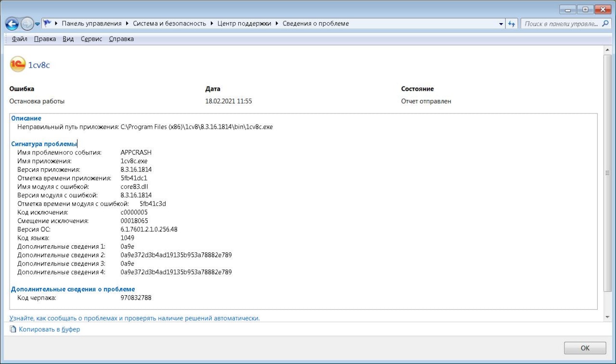Click the scrollbar up arrow
616x364 pixels.
[607, 50]
